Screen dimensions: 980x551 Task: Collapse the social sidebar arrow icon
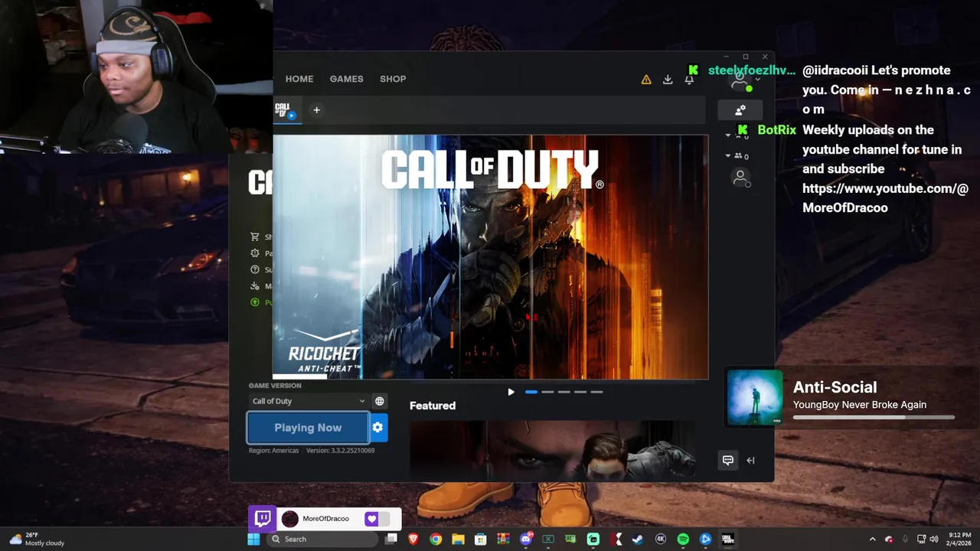750,460
